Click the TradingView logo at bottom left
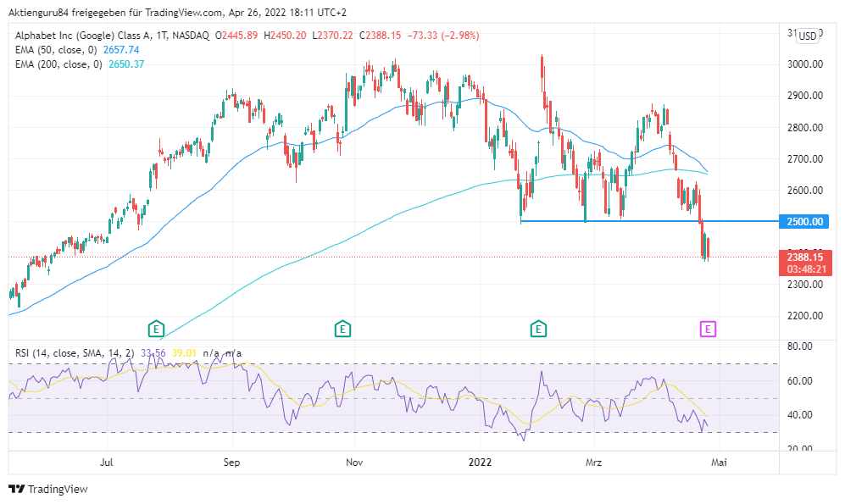845x504 pixels. tap(48, 489)
